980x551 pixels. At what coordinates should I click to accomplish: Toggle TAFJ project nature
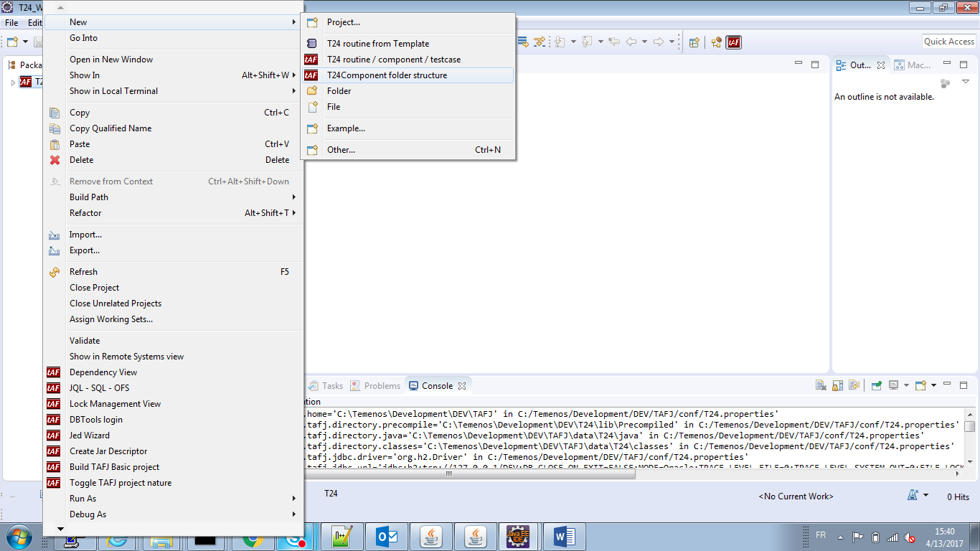pos(120,483)
